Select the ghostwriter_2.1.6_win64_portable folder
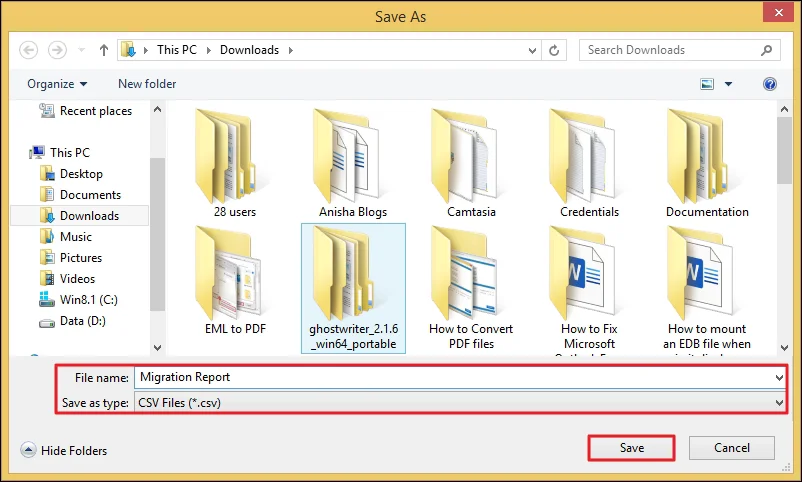The width and height of the screenshot is (802, 482). (353, 288)
